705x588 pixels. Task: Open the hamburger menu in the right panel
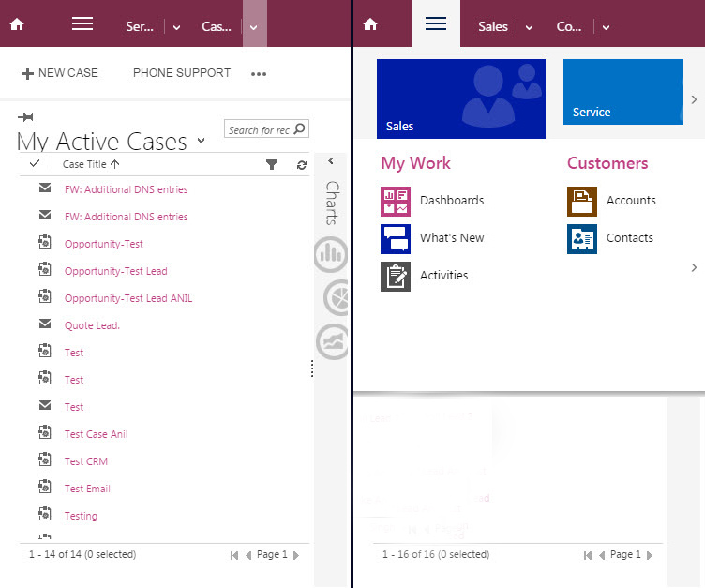tap(436, 24)
